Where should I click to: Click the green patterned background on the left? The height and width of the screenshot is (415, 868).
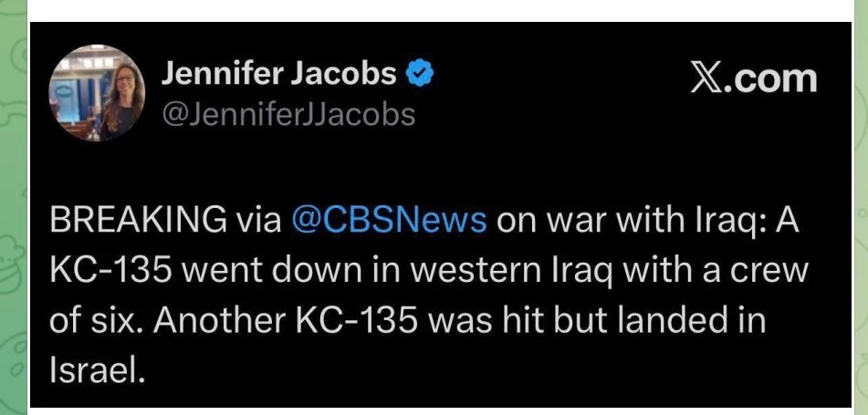(13, 210)
